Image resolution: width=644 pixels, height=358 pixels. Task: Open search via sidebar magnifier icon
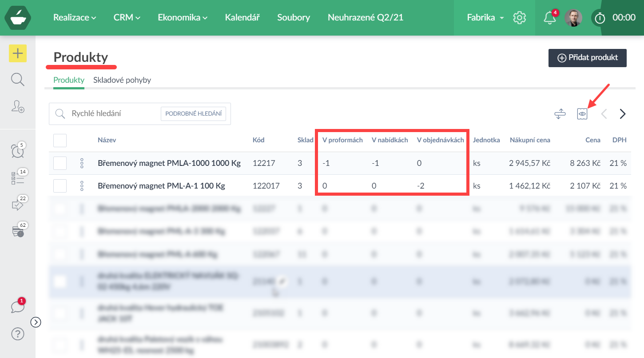pyautogui.click(x=18, y=80)
